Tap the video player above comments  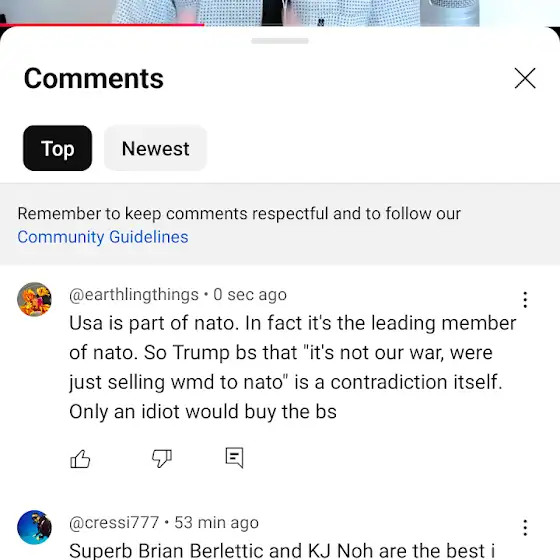tap(280, 11)
